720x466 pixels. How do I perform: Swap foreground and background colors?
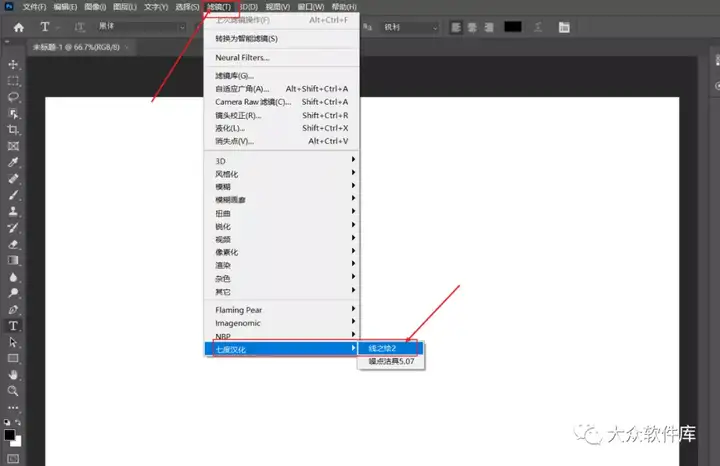[18, 422]
